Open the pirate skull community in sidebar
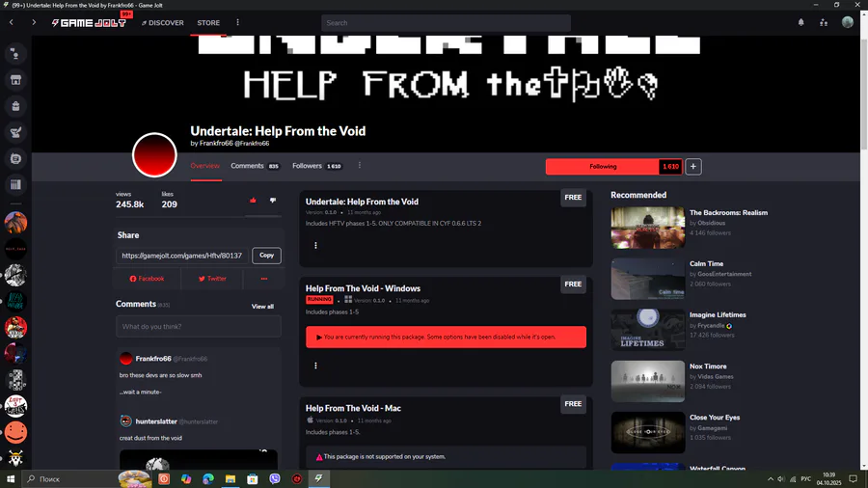Screen dimensions: 868x488 point(15,458)
